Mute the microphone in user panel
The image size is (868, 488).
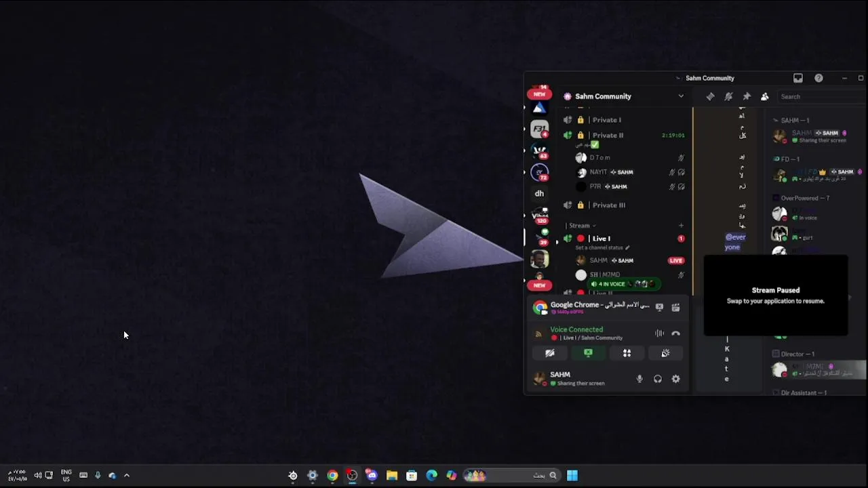(x=639, y=379)
